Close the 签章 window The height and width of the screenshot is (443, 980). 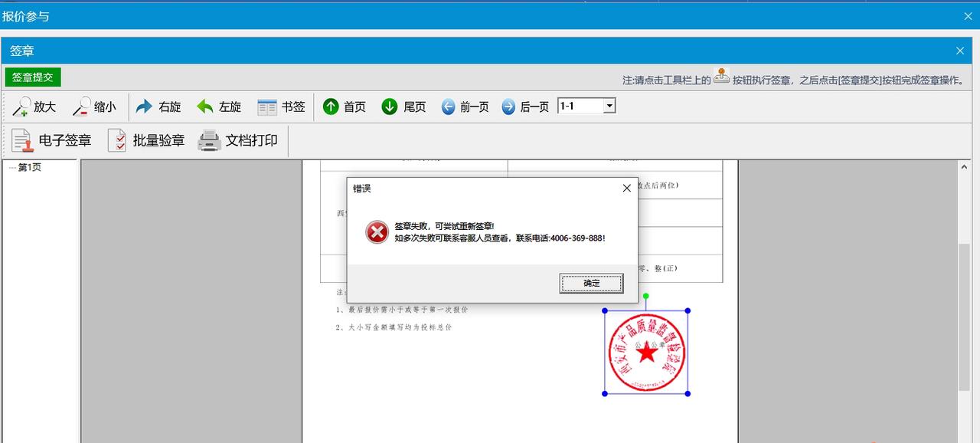[x=960, y=51]
